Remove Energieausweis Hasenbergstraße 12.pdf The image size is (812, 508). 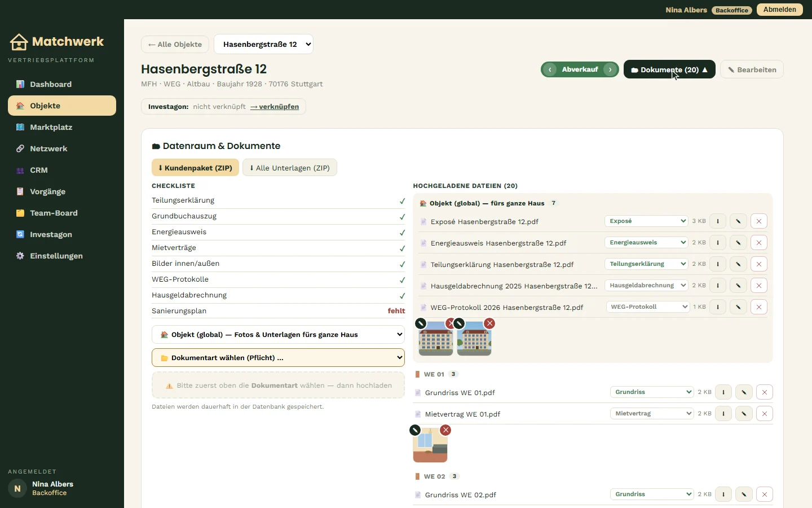(x=759, y=243)
